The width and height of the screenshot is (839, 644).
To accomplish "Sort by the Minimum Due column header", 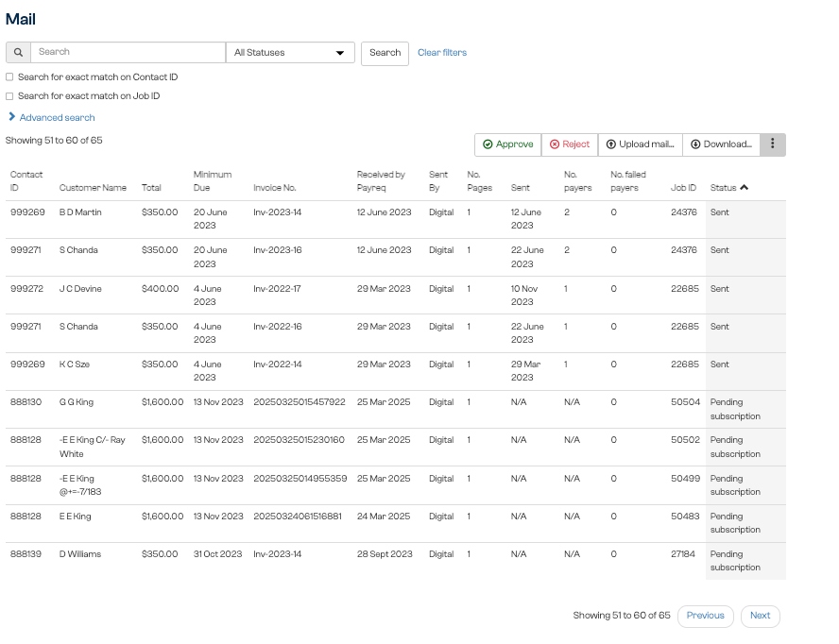I will click(213, 180).
